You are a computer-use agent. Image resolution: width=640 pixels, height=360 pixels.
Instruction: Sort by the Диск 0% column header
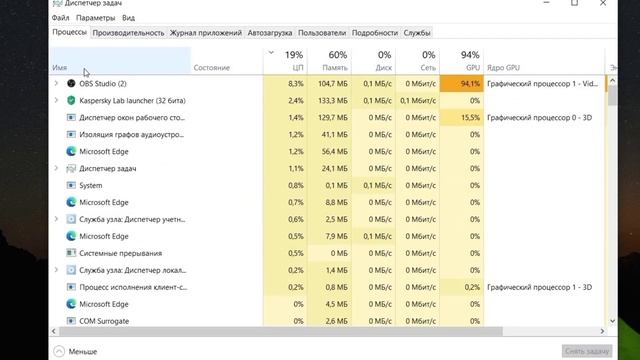coord(373,61)
